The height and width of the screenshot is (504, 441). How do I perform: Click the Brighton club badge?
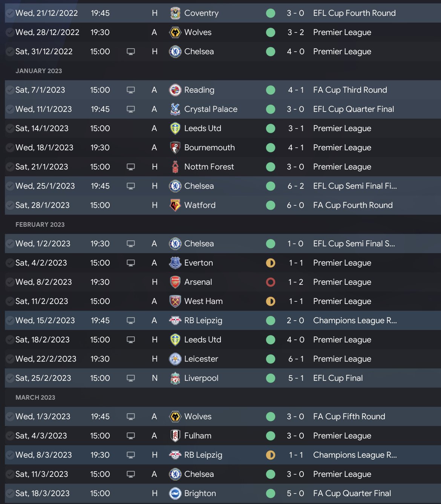(x=175, y=493)
